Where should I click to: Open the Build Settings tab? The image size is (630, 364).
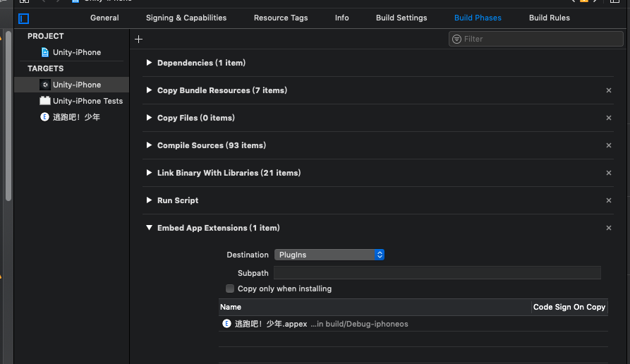(x=401, y=18)
